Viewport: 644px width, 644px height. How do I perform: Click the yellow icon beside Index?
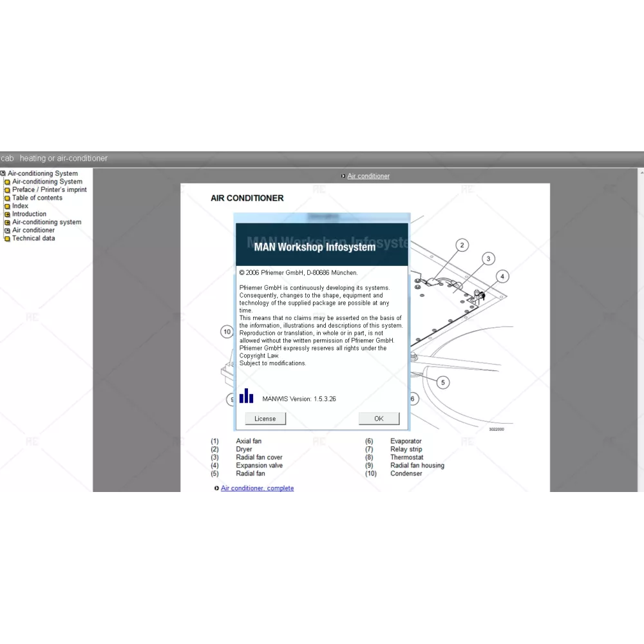pos(7,207)
